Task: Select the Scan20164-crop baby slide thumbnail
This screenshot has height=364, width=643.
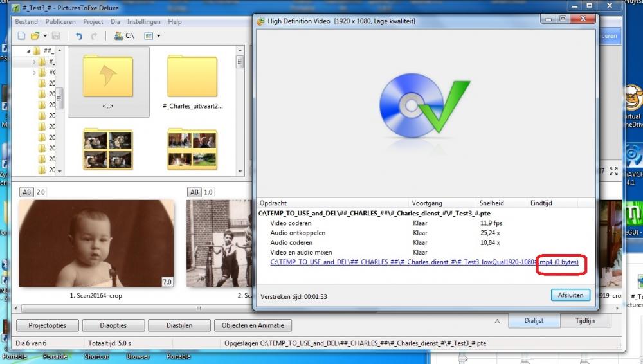Action: (96, 243)
